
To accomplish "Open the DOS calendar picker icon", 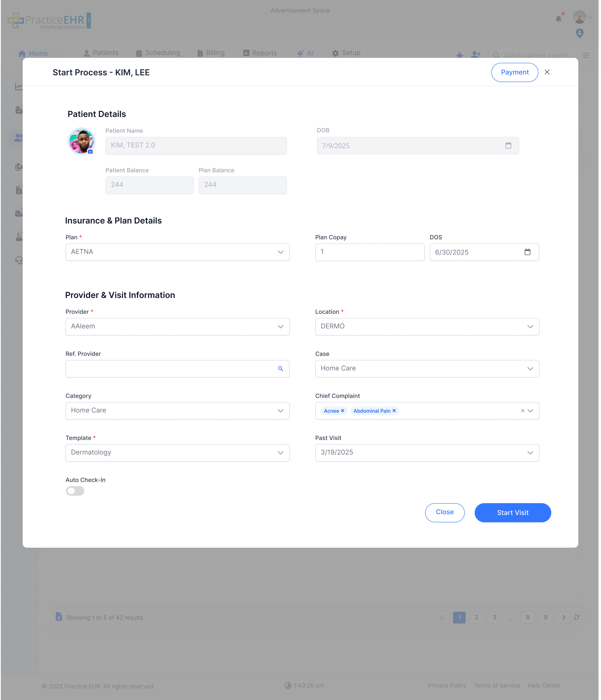I will click(x=528, y=252).
